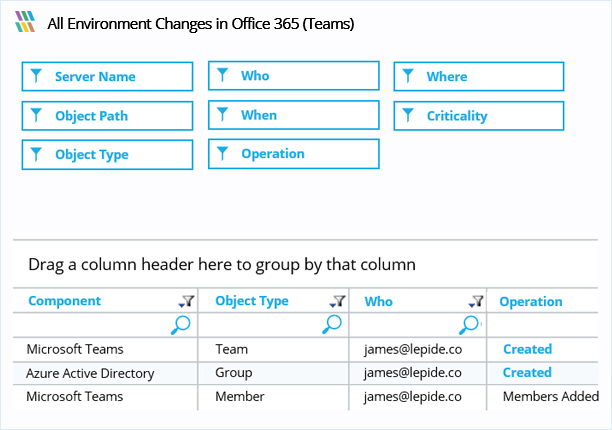Open the Created link in Group row
The width and height of the screenshot is (612, 430).
[527, 372]
